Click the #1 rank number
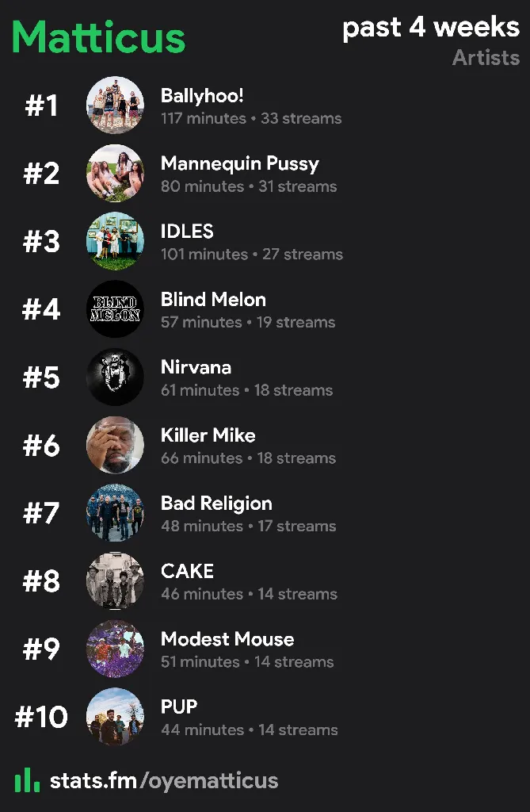This screenshot has height=812, width=530. (x=41, y=105)
